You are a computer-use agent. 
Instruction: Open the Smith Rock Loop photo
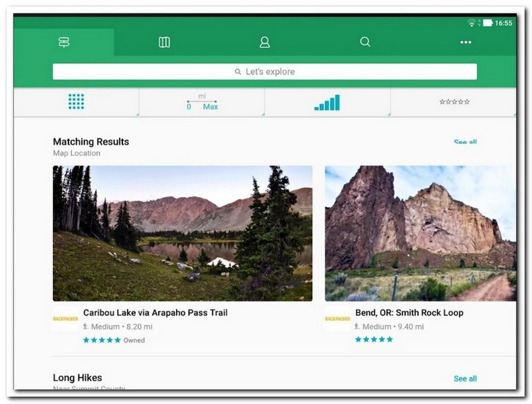coord(420,233)
